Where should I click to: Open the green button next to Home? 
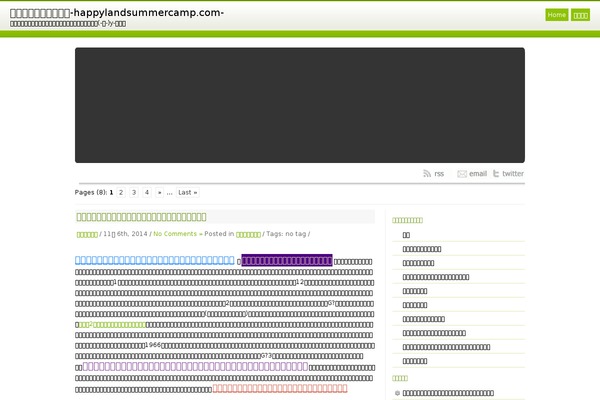tap(580, 15)
